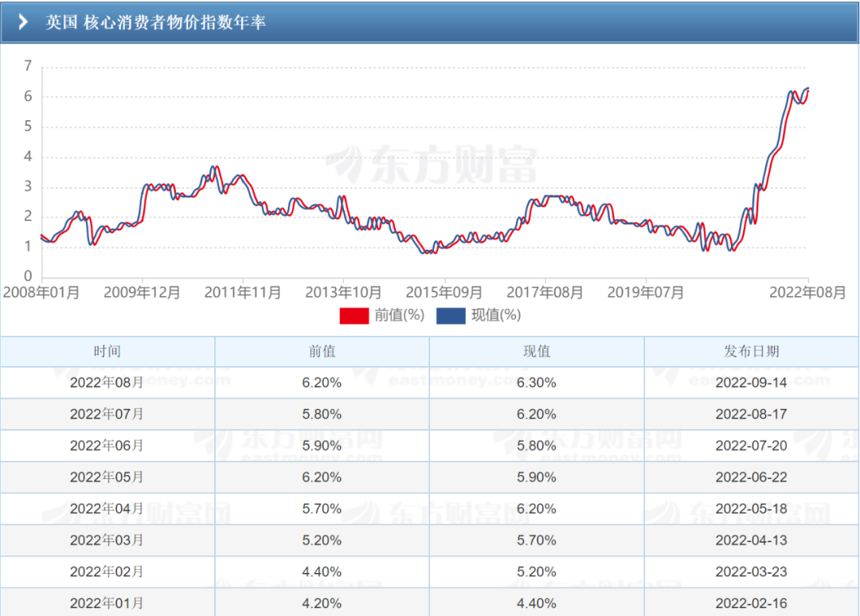The height and width of the screenshot is (616, 860).
Task: Click the y-axis value 7
Action: tap(28, 66)
